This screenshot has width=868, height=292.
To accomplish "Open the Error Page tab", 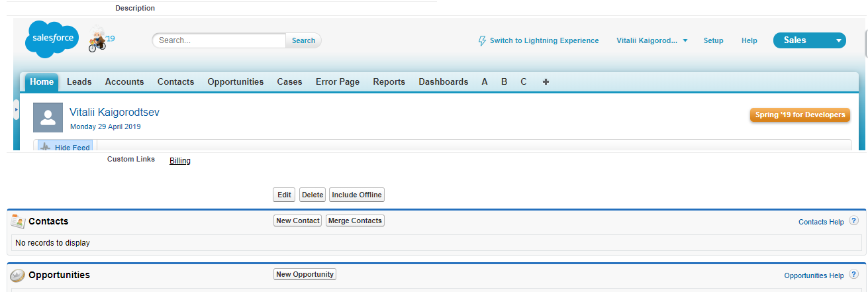I will point(338,82).
